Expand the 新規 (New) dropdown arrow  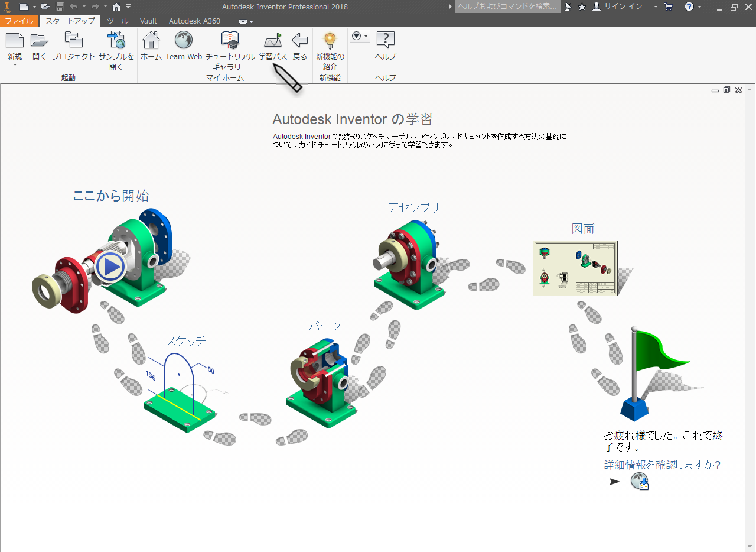(15, 64)
